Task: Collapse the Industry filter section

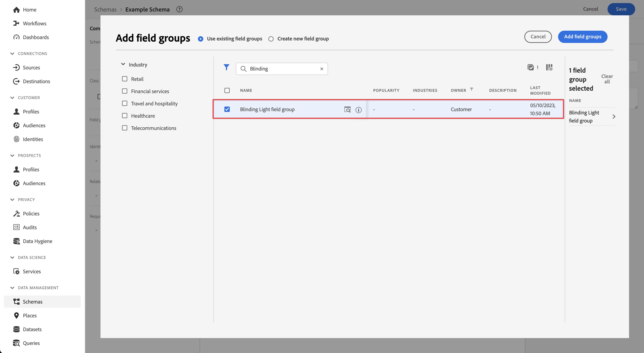Action: tap(123, 64)
